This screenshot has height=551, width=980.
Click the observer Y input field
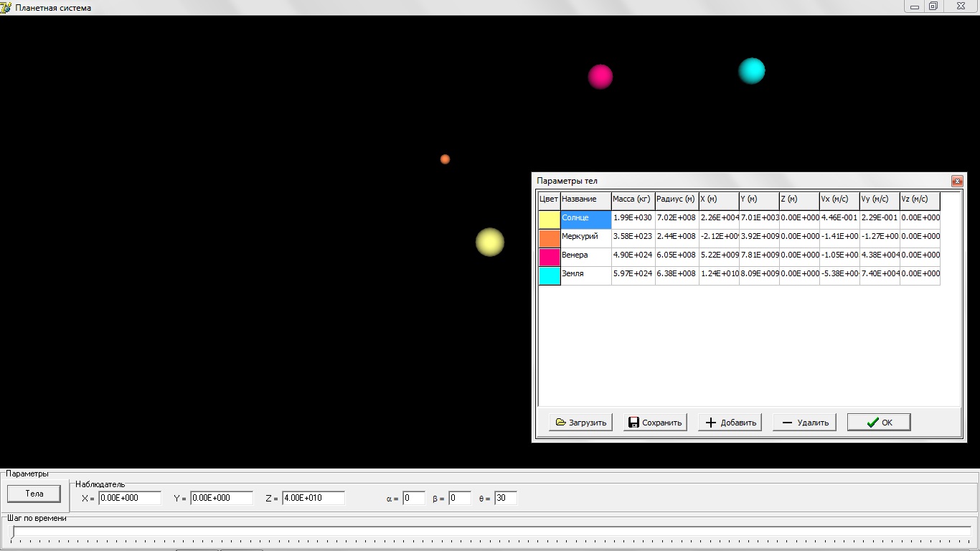[x=222, y=498]
